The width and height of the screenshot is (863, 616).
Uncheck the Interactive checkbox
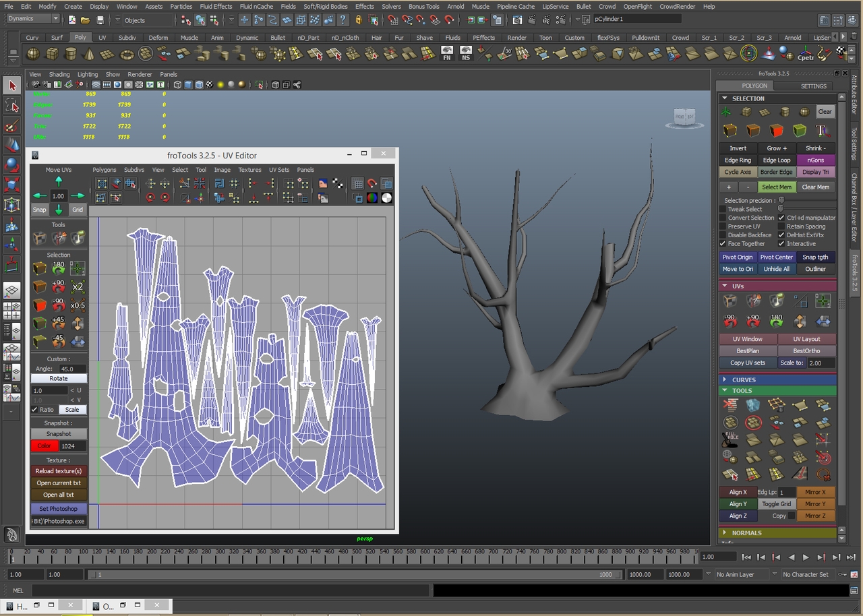click(781, 244)
